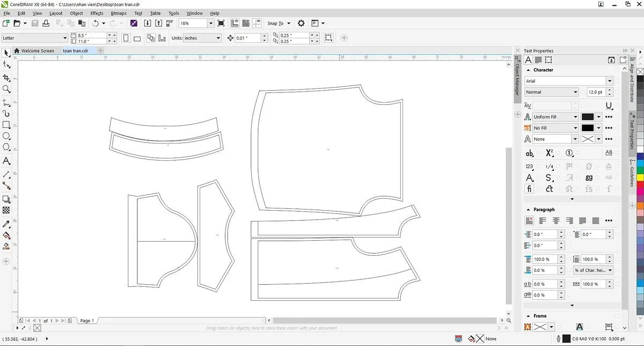Screen dimensions: 644x346
Task: Switch to the Welcome Screen tab
Action: [x=38, y=51]
